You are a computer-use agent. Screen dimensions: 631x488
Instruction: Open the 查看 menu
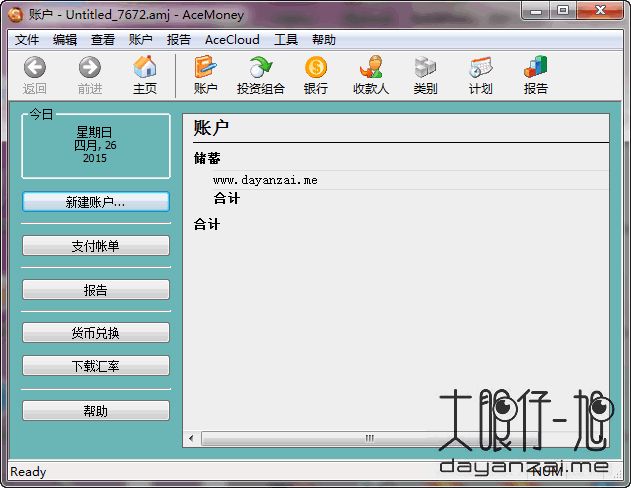[103, 40]
